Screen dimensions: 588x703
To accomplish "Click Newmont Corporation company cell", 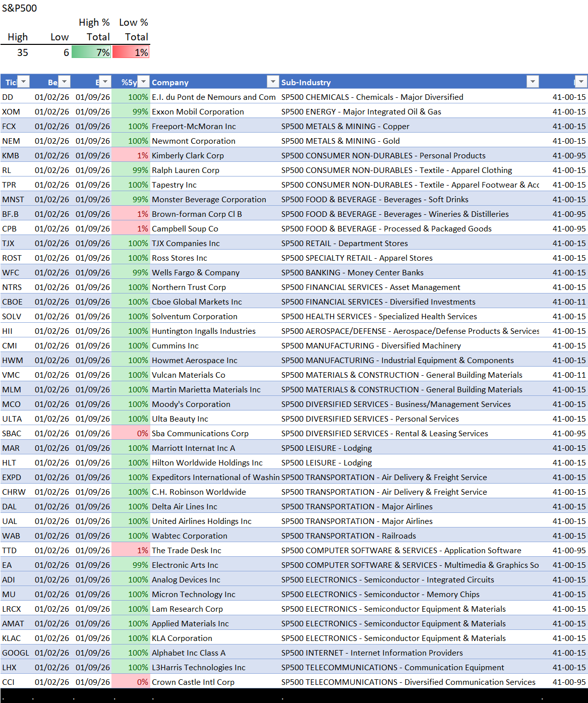I will pos(215,141).
